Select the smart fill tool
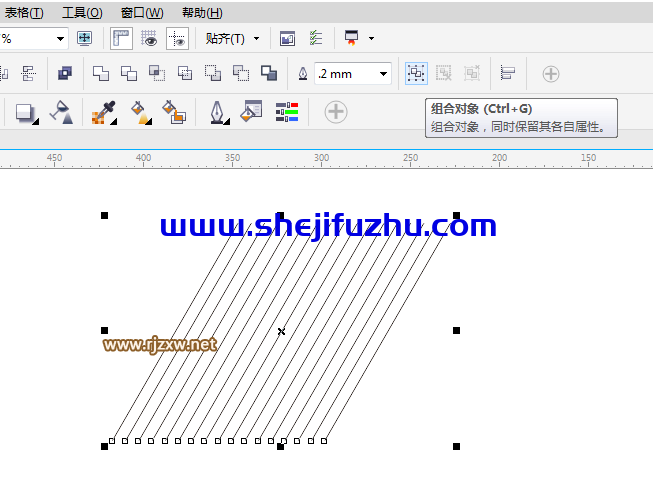 [x=174, y=112]
